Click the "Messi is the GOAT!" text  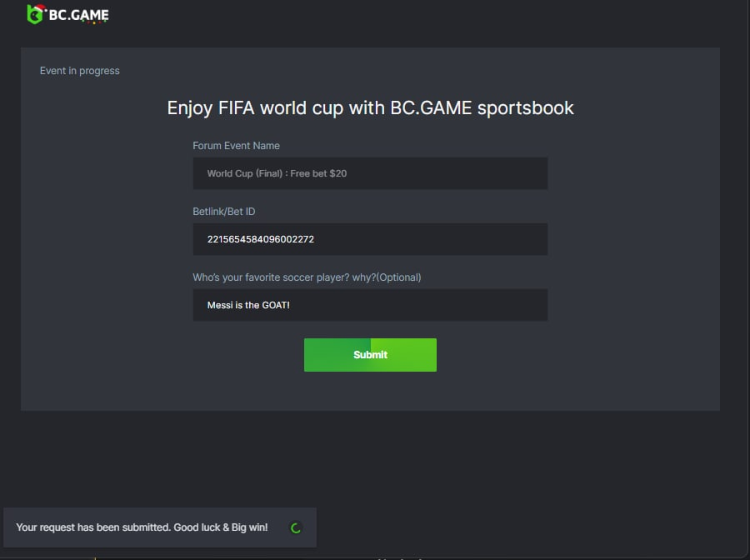pyautogui.click(x=248, y=305)
